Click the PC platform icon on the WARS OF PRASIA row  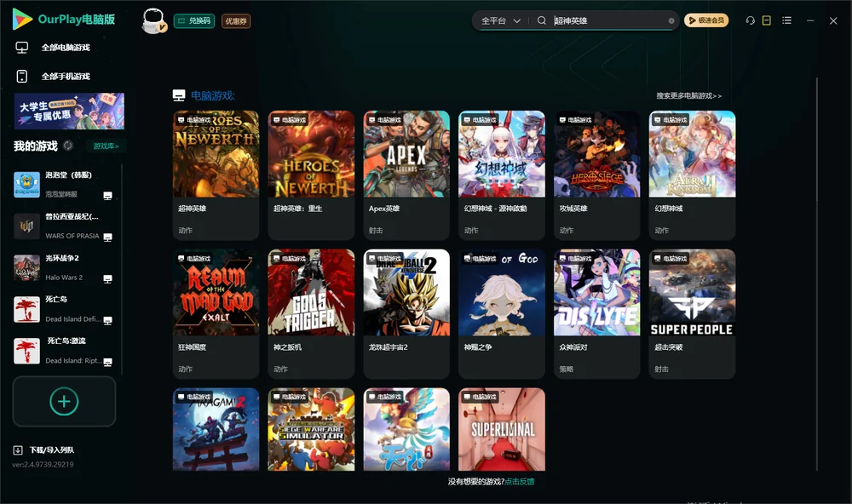point(108,238)
